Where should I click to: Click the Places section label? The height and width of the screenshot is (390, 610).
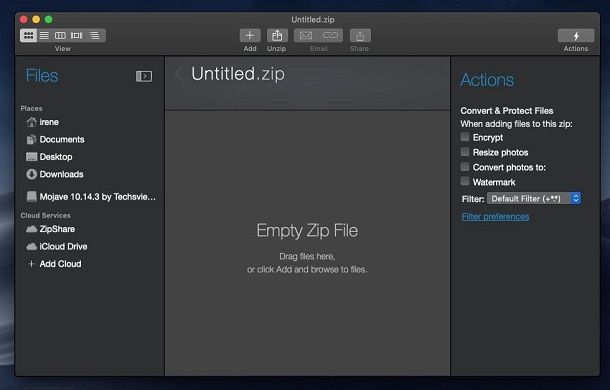[x=32, y=109]
